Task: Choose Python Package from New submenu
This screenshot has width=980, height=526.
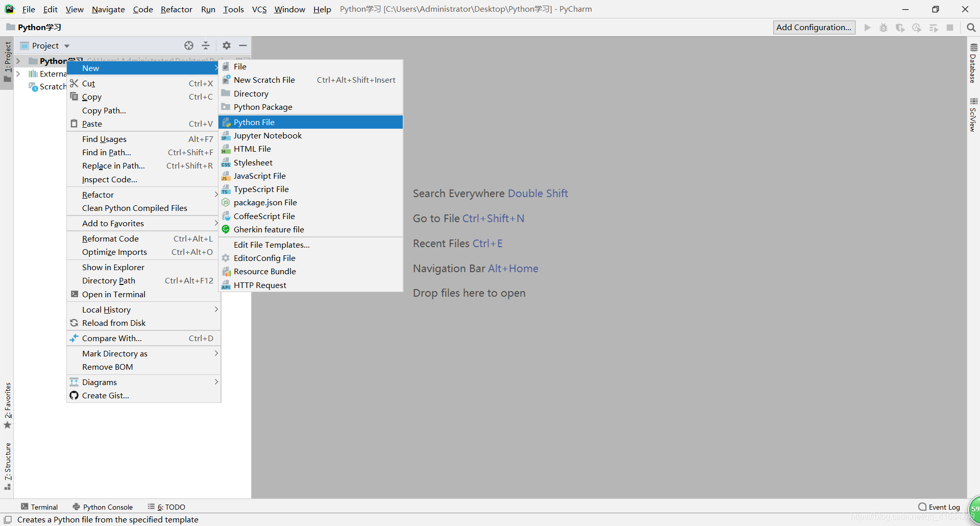Action: tap(311, 107)
